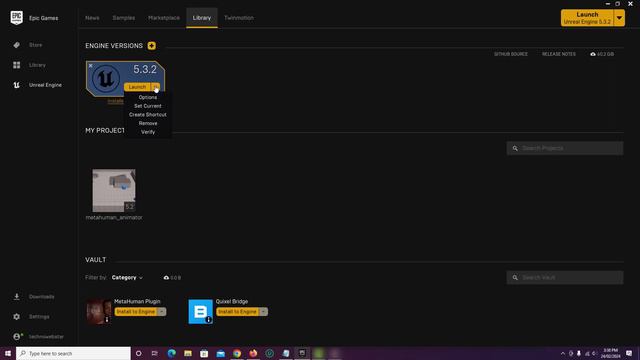640x360 pixels.
Task: Open the Downloads arrow icon
Action: pos(16,296)
